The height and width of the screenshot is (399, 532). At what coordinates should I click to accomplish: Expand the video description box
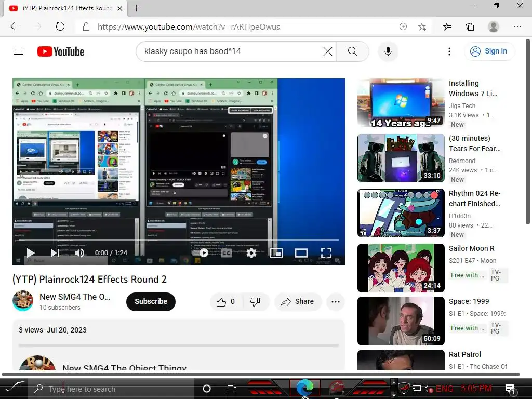click(179, 344)
